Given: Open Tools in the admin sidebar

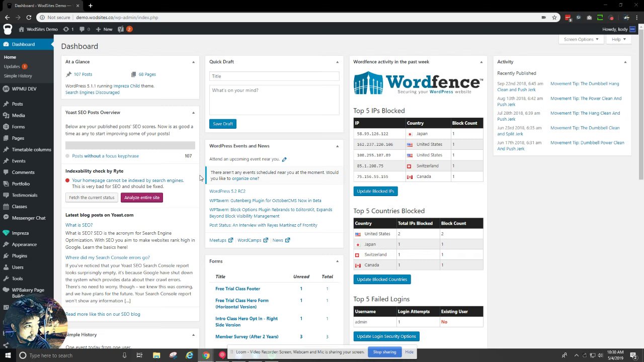Looking at the screenshot, I should pyautogui.click(x=17, y=279).
